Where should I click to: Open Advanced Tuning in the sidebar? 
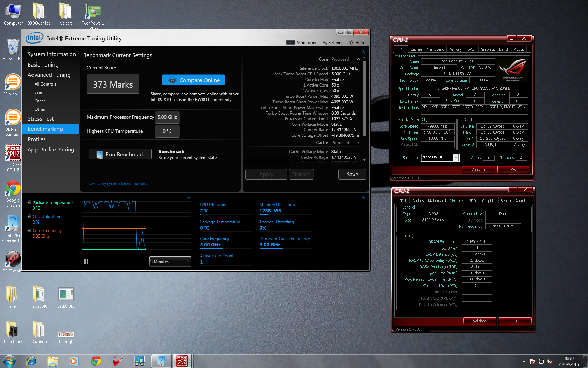(x=49, y=75)
